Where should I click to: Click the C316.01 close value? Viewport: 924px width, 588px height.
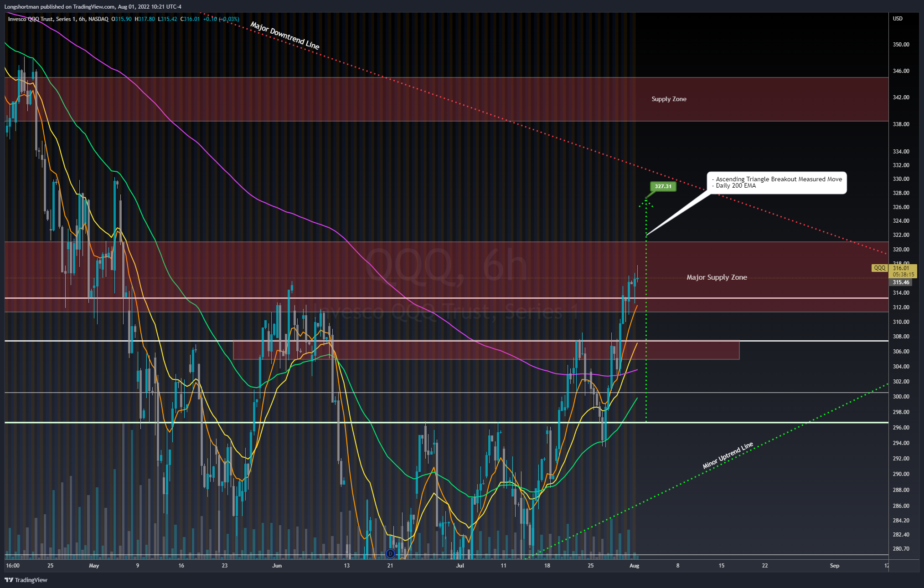(190, 19)
